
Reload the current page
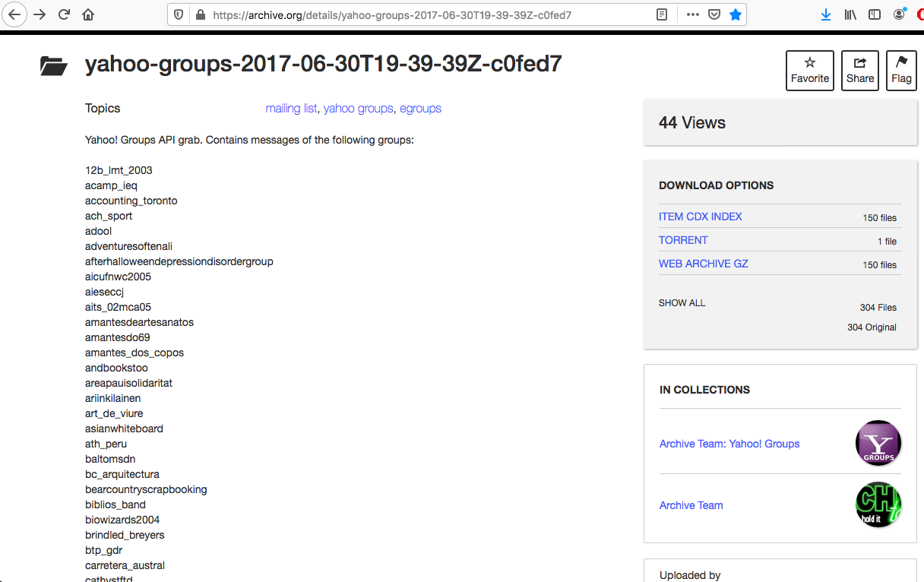point(64,14)
